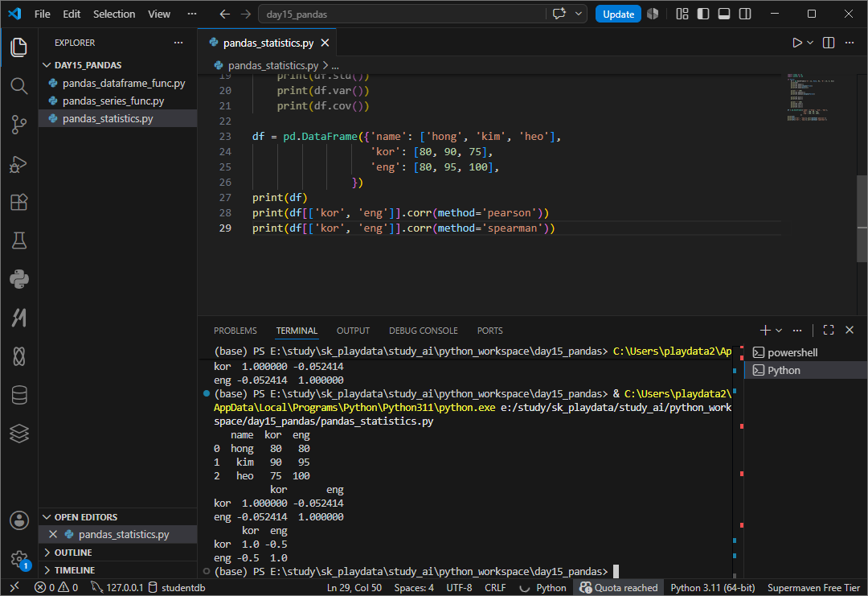Change indentation via Spaces: 4

point(414,587)
